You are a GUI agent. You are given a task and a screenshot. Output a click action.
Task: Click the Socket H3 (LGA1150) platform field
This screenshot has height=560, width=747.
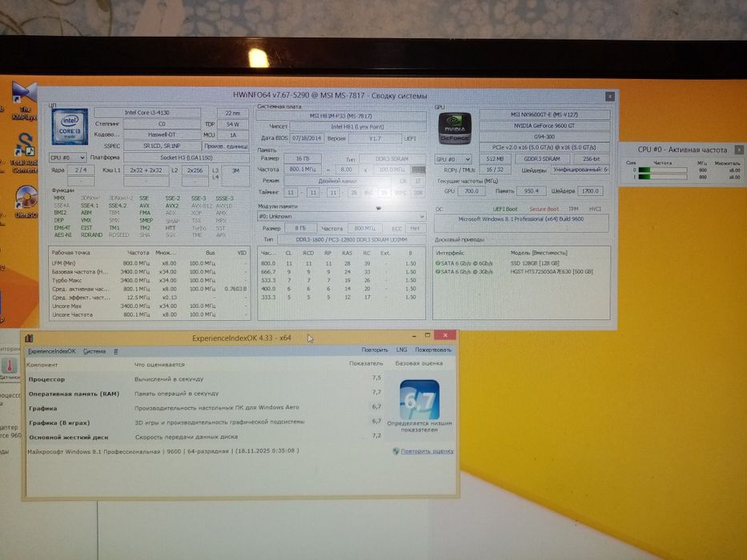(x=187, y=158)
